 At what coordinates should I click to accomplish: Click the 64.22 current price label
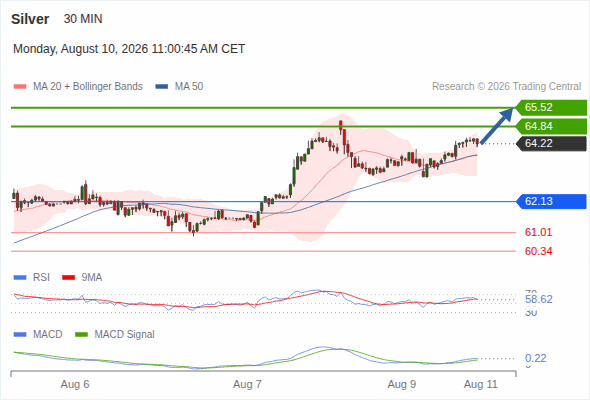[551, 143]
